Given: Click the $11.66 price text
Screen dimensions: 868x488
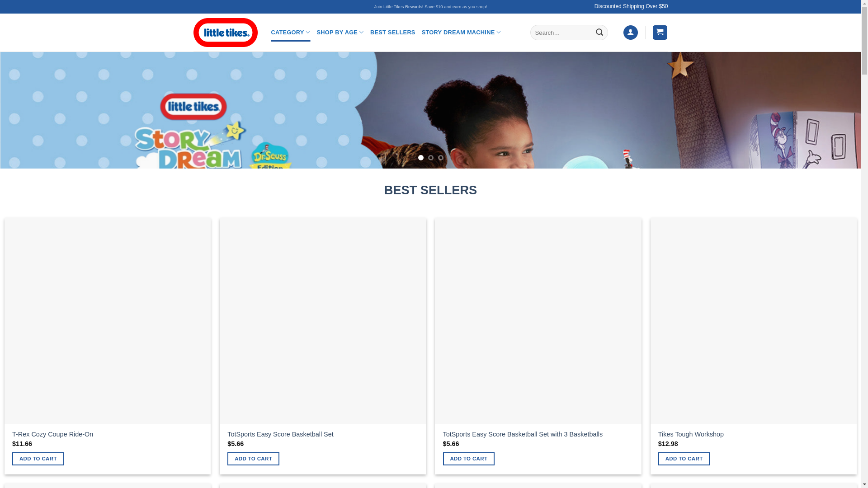Looking at the screenshot, I should (22, 444).
